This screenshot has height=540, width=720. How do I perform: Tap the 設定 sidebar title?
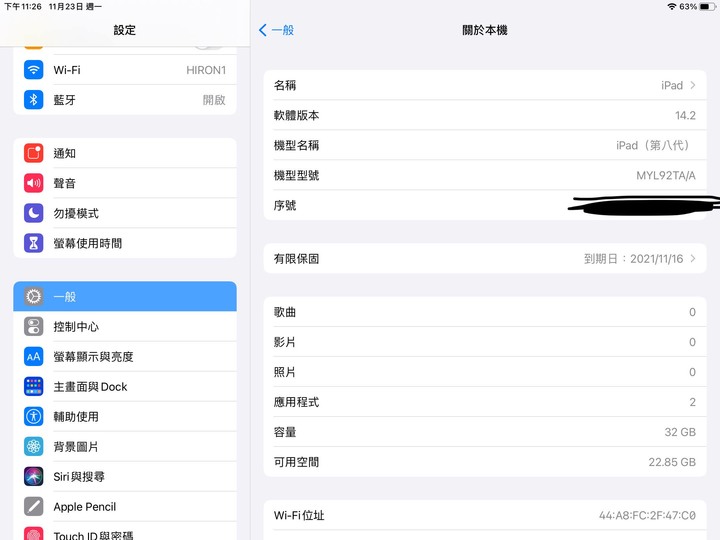tap(125, 30)
